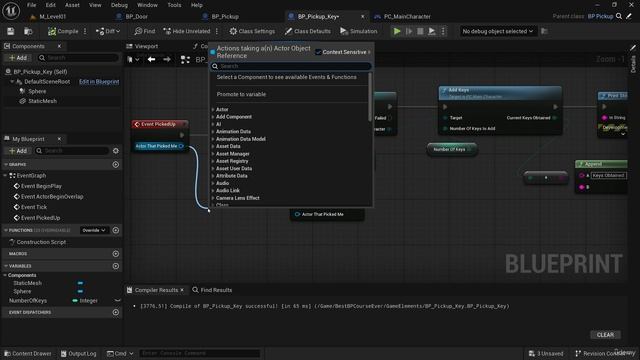The image size is (640, 360).
Task: Add a new variable with plus icon
Action: click(x=116, y=266)
